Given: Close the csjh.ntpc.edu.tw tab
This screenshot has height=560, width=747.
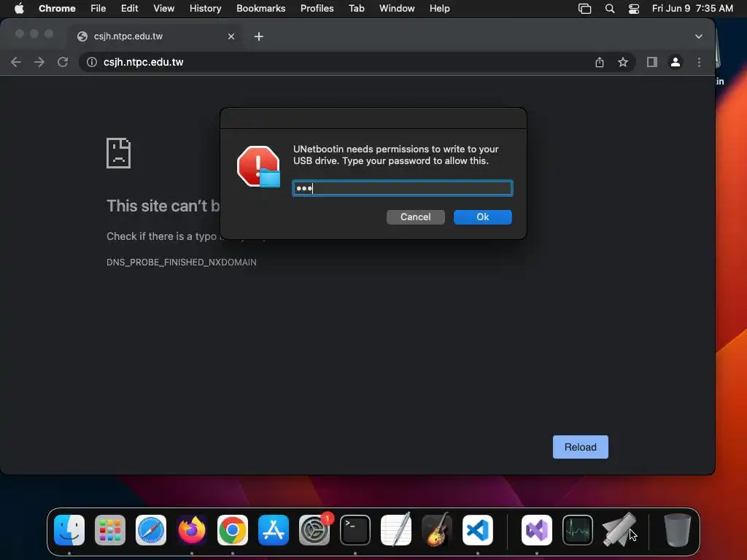Looking at the screenshot, I should [x=231, y=36].
